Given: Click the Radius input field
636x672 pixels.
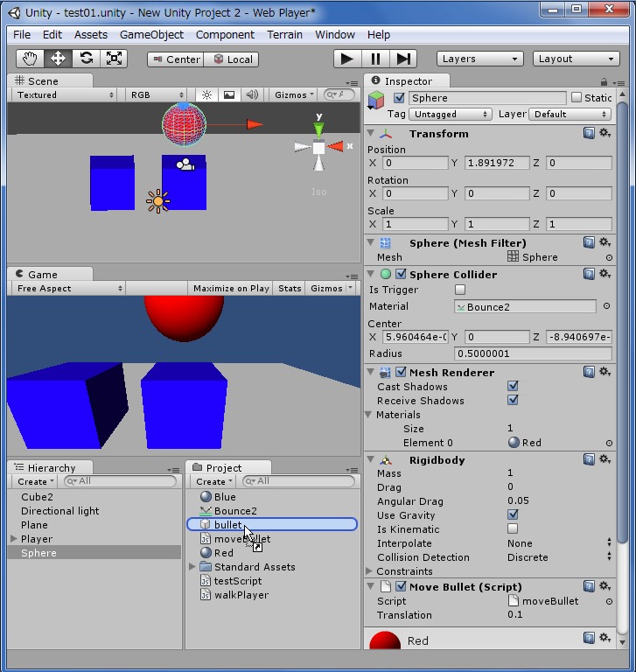Looking at the screenshot, I should 533,353.
